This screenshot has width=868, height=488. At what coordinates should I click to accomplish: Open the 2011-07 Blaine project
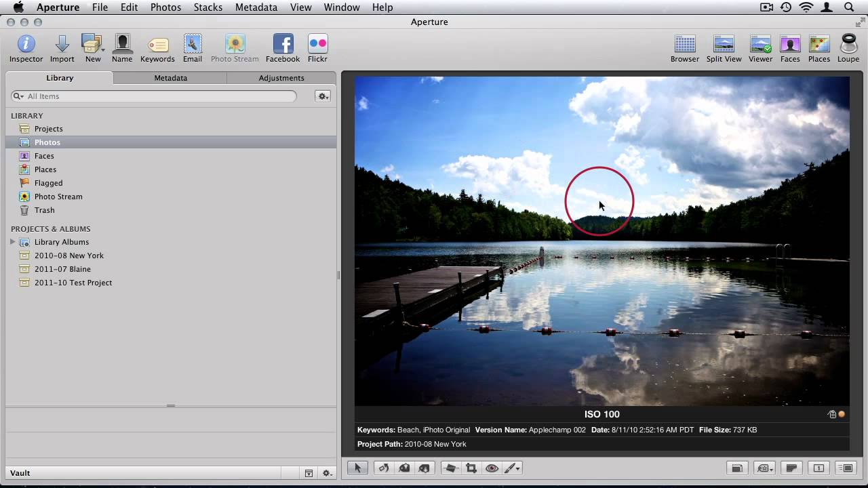click(x=171, y=269)
